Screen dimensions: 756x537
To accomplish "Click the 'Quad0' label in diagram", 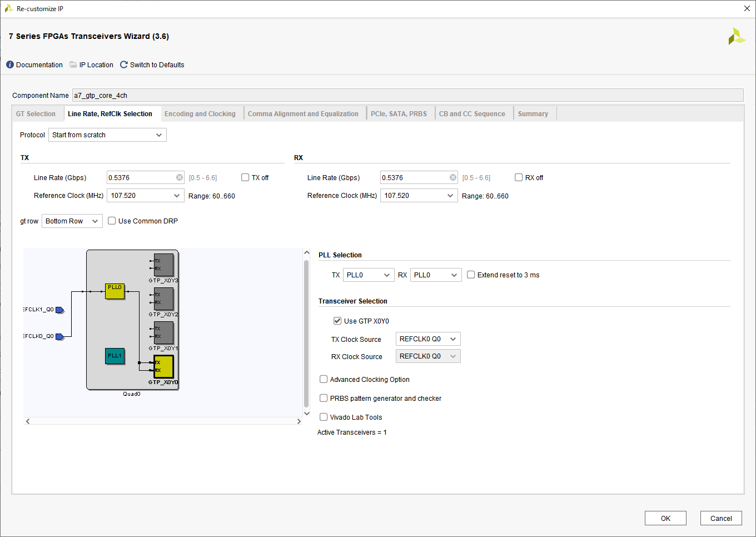I will (x=132, y=394).
